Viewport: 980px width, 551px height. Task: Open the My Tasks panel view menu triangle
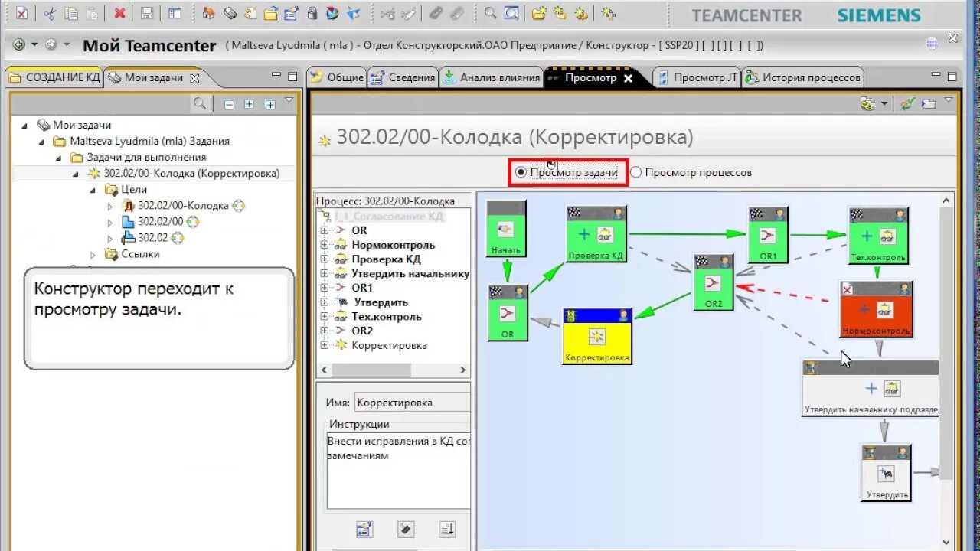tap(289, 100)
